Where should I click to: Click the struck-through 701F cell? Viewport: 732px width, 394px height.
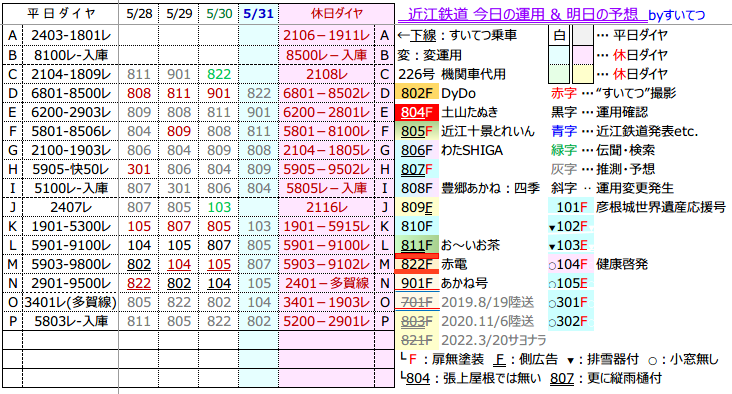tap(417, 302)
